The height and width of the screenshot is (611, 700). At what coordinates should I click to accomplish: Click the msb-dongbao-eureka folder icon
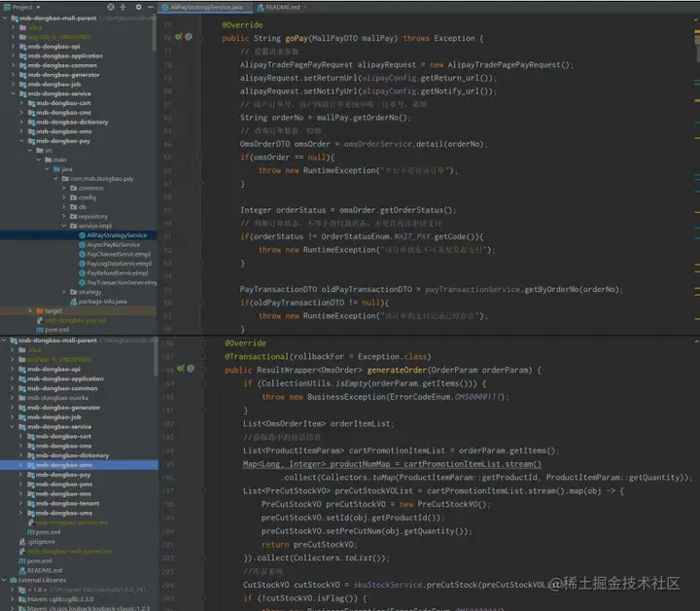pos(22,398)
